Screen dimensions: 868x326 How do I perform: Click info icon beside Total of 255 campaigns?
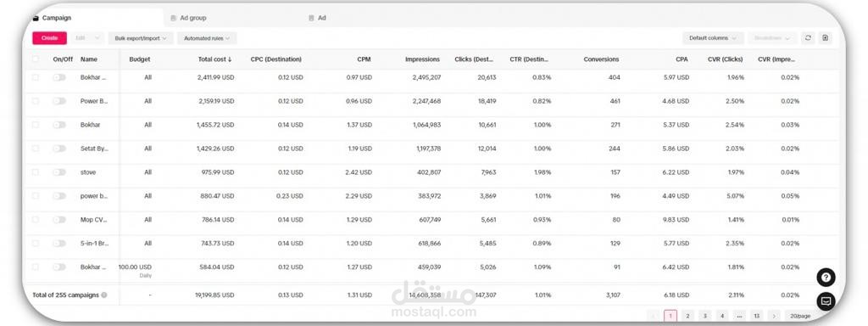tap(104, 295)
